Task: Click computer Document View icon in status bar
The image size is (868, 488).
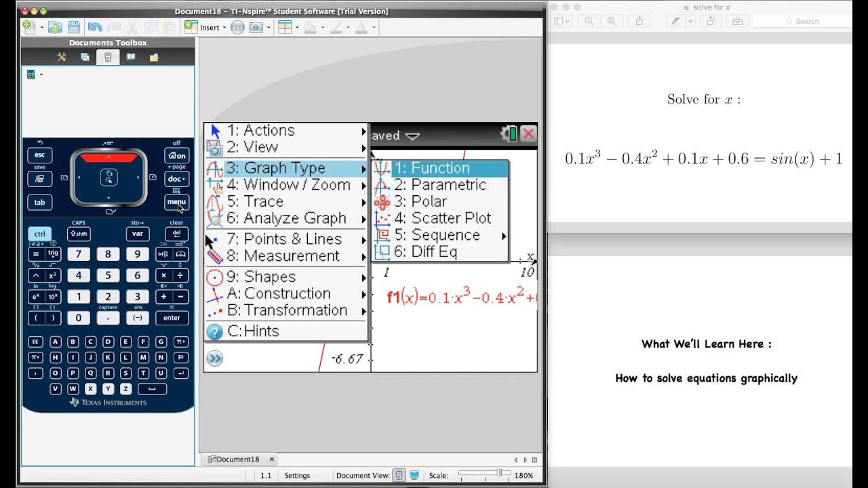Action: pyautogui.click(x=414, y=475)
